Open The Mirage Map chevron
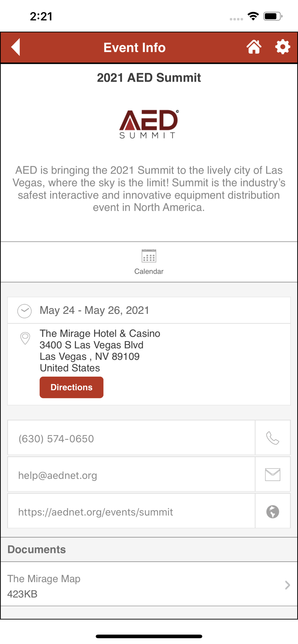Screen dimensions: 298x644 pyautogui.click(x=287, y=585)
